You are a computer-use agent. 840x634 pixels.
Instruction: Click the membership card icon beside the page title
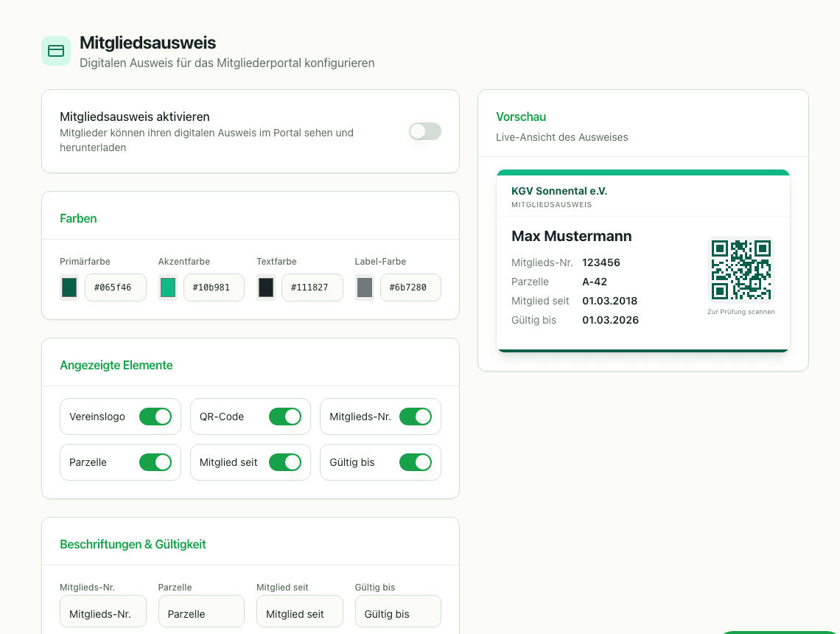click(x=56, y=51)
